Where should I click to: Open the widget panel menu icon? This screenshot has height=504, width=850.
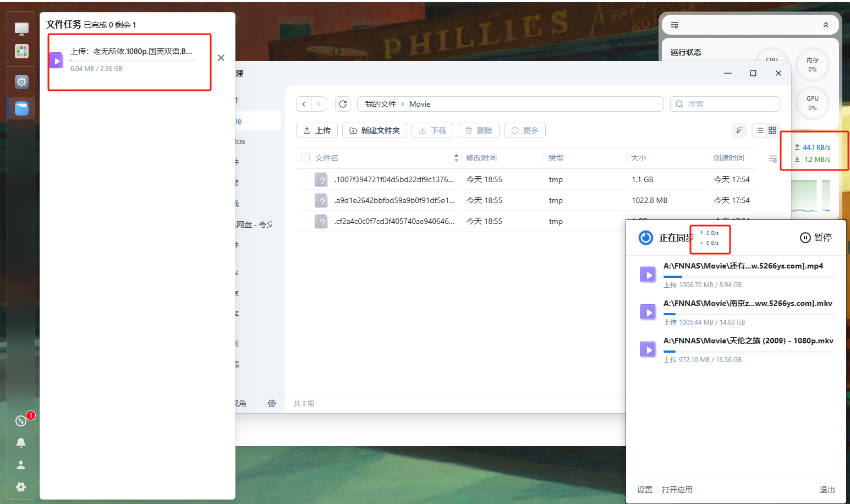(674, 25)
